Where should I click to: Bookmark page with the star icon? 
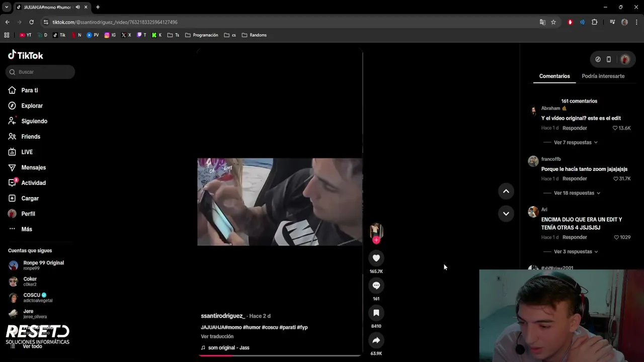pos(553,22)
